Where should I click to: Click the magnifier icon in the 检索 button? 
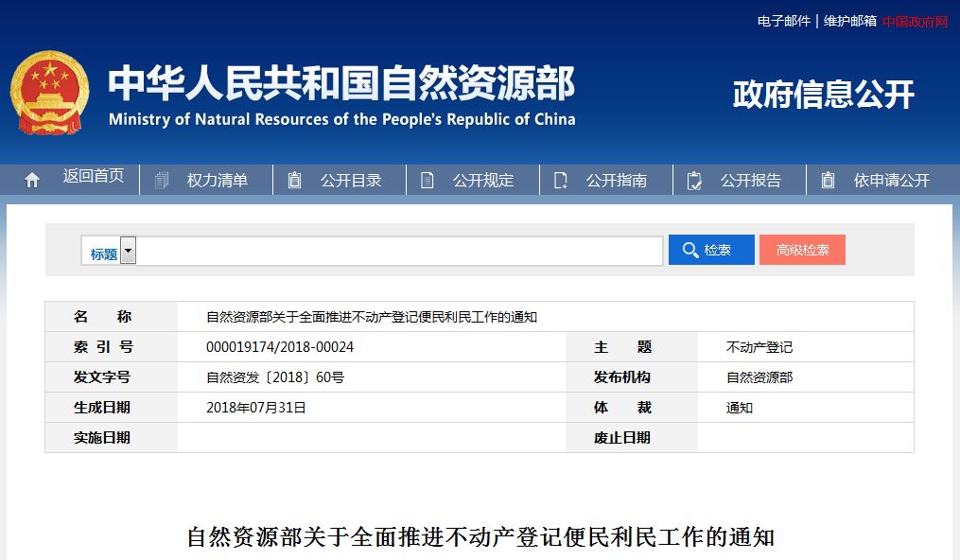689,249
